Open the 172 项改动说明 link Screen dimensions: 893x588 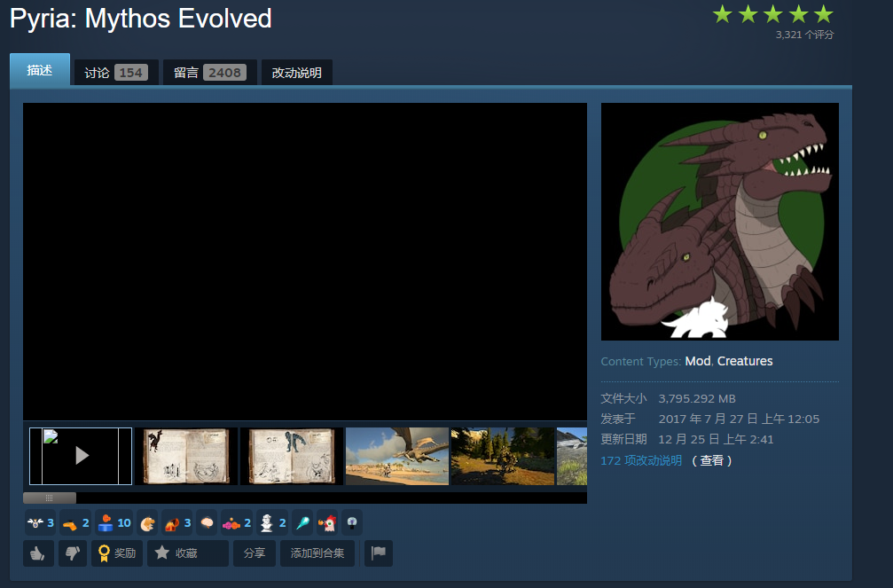[641, 460]
